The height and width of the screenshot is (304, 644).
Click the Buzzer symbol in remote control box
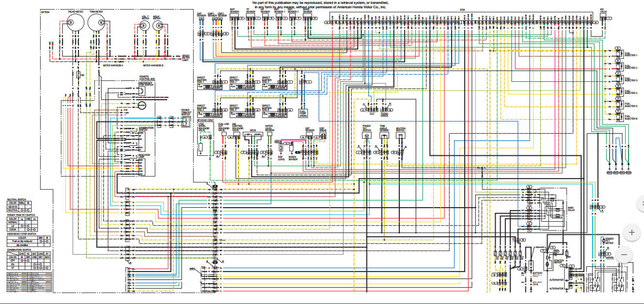(142, 105)
